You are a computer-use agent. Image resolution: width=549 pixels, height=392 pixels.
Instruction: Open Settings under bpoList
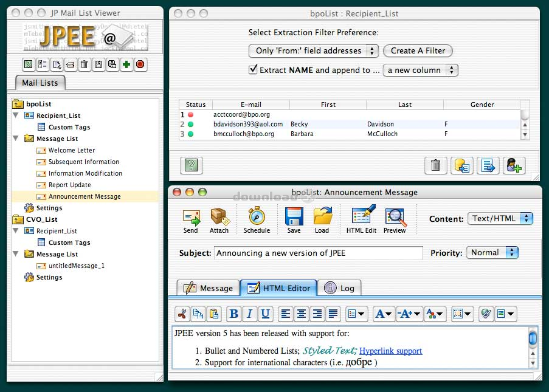(x=43, y=208)
